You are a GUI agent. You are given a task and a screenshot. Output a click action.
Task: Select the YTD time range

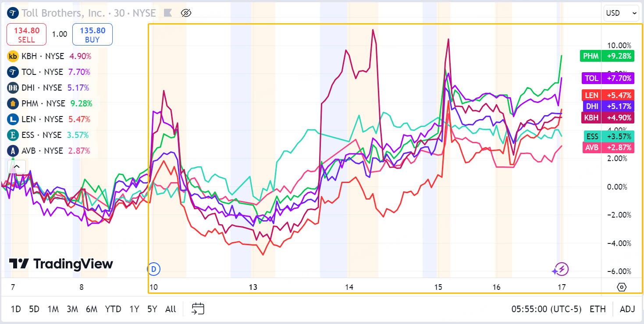(113, 309)
